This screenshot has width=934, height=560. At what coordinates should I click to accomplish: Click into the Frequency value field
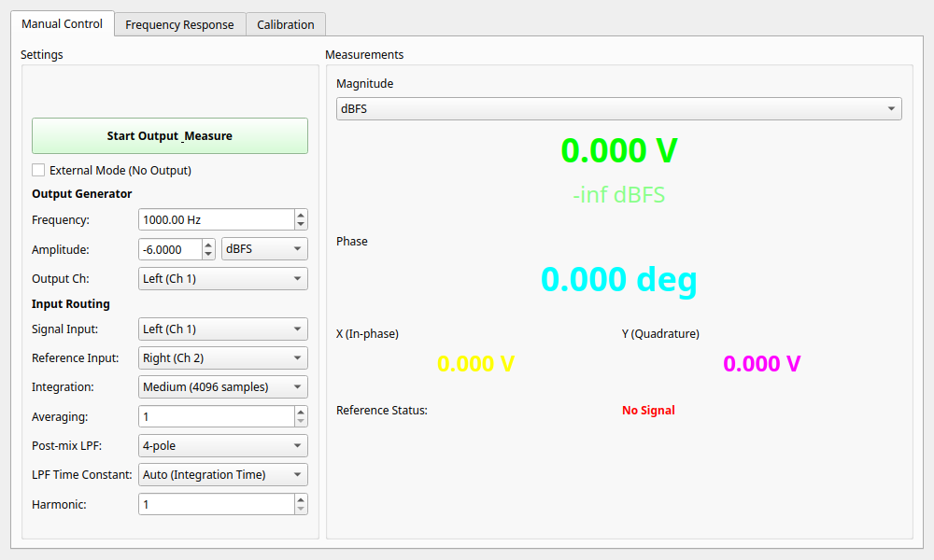215,220
